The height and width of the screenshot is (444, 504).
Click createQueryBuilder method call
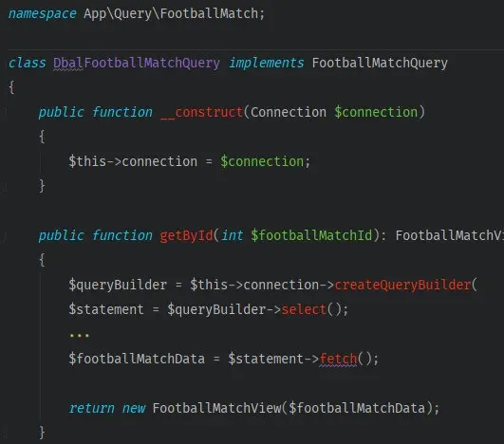402,285
